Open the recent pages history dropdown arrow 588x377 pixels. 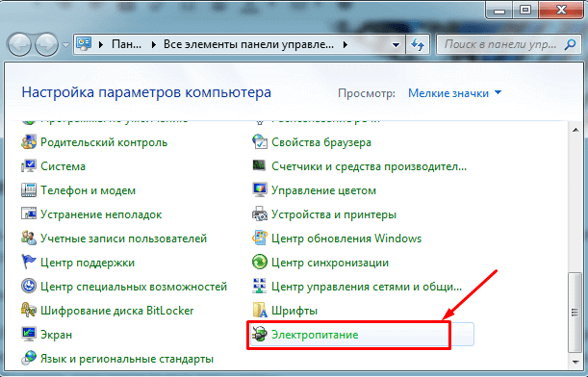pyautogui.click(x=66, y=45)
